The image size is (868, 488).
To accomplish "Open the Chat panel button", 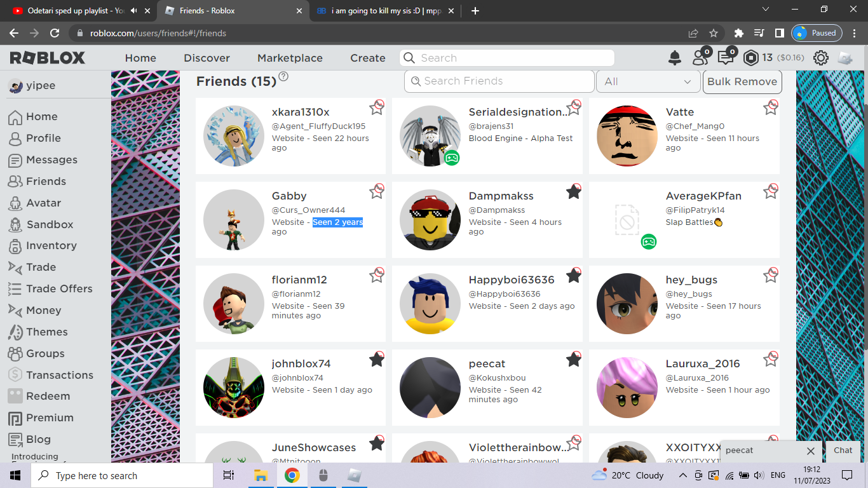I will 843,451.
